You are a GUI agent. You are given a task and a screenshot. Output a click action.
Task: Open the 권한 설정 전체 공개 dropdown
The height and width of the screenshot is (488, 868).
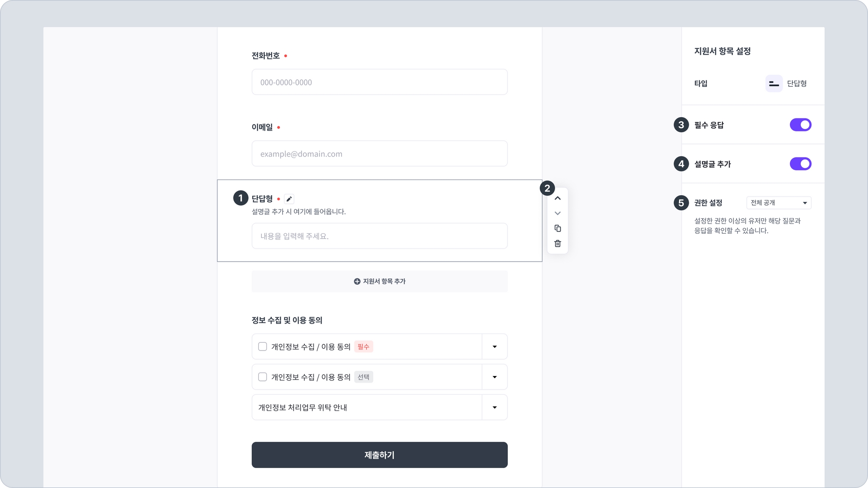pyautogui.click(x=779, y=203)
